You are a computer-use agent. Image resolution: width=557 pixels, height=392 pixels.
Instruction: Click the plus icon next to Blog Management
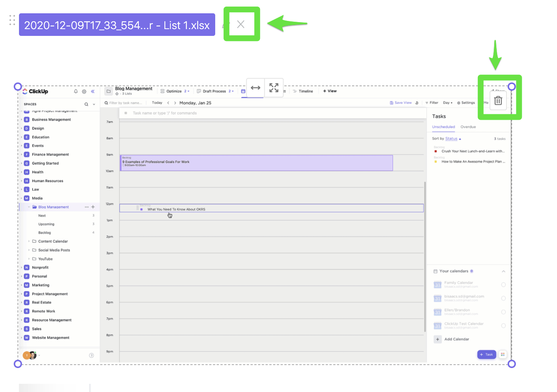pos(93,207)
